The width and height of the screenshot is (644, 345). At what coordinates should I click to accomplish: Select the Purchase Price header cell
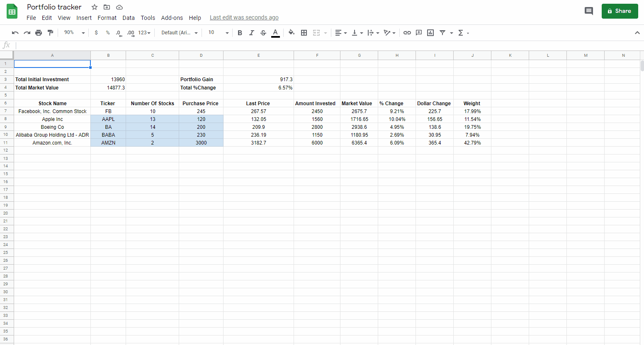[201, 104]
